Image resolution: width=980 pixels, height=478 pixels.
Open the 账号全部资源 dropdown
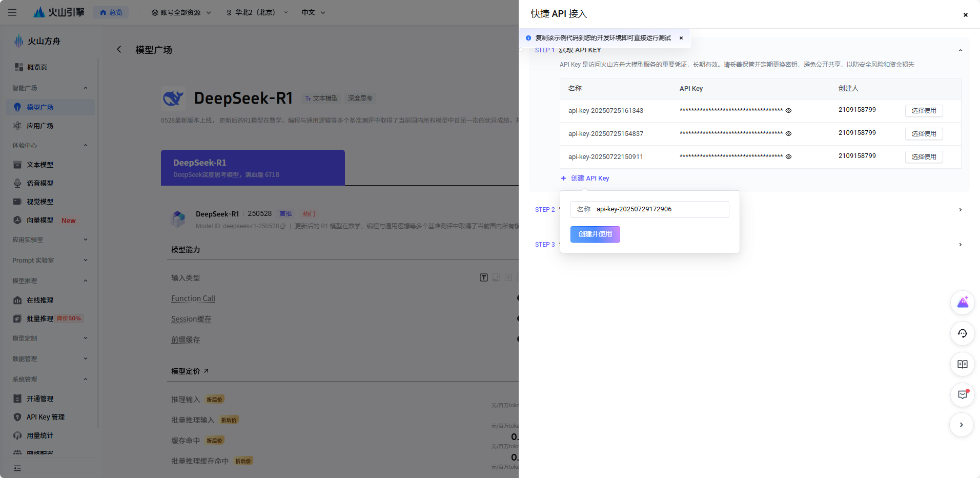tap(181, 12)
